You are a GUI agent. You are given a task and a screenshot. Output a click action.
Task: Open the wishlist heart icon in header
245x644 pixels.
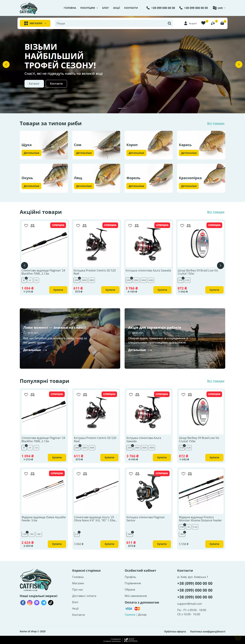203,23
